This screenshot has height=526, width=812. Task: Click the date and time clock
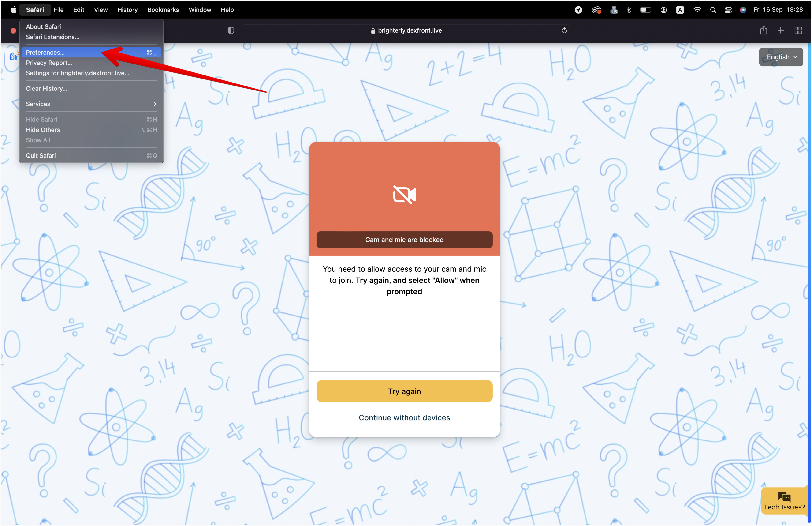778,10
